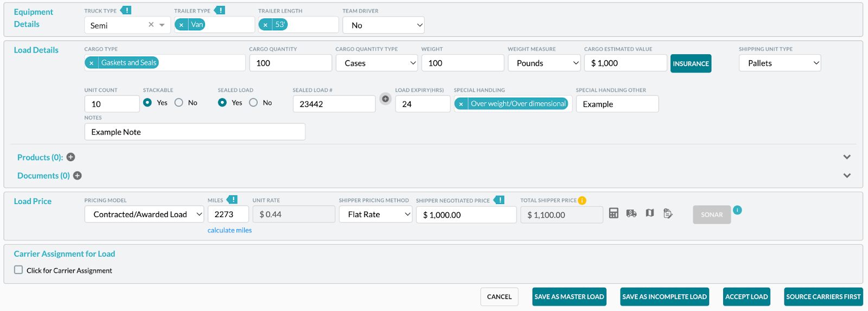Screen dimensions: 868x311
Task: Open Pricing Model Contracted/Awarded Load dropdown
Action: (x=144, y=214)
